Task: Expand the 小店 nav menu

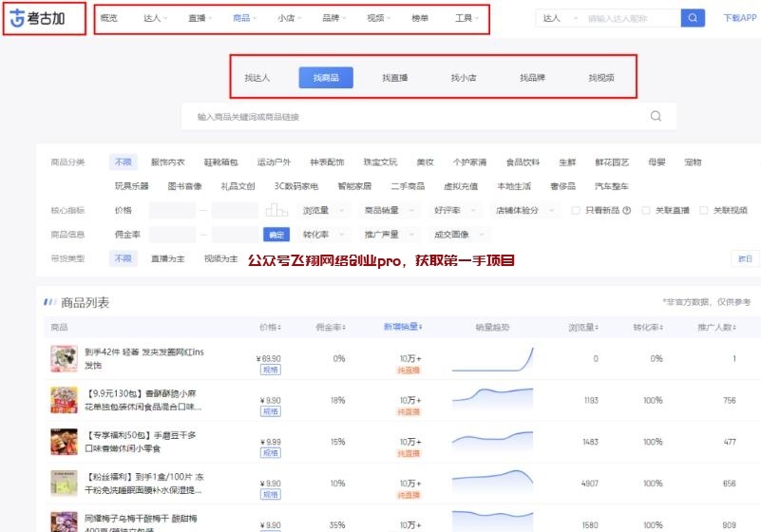Action: click(289, 18)
